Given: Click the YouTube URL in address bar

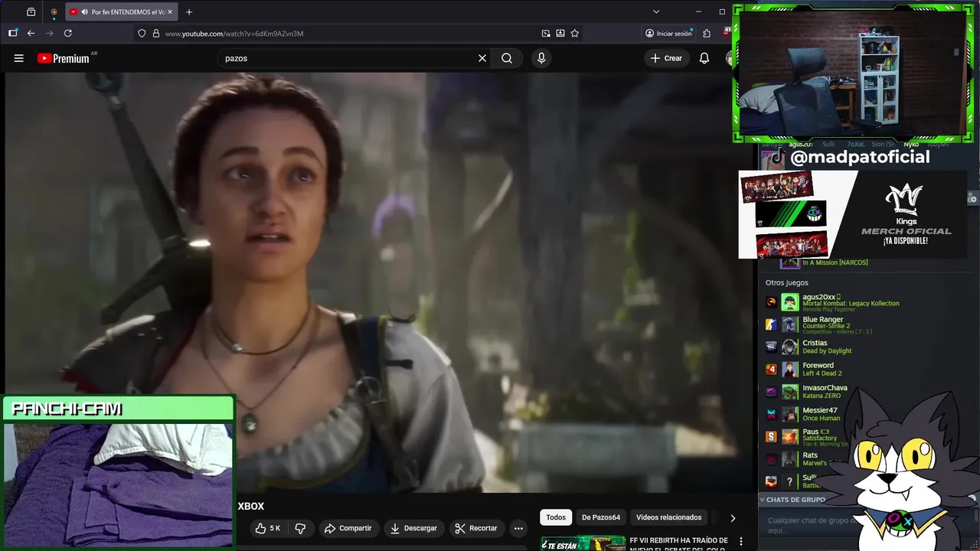Looking at the screenshot, I should click(x=234, y=34).
